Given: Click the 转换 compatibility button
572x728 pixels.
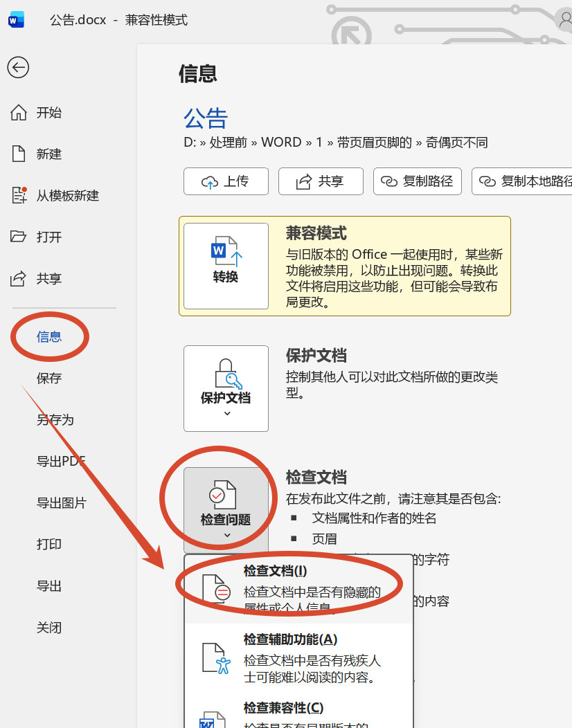Looking at the screenshot, I should coord(226,266).
